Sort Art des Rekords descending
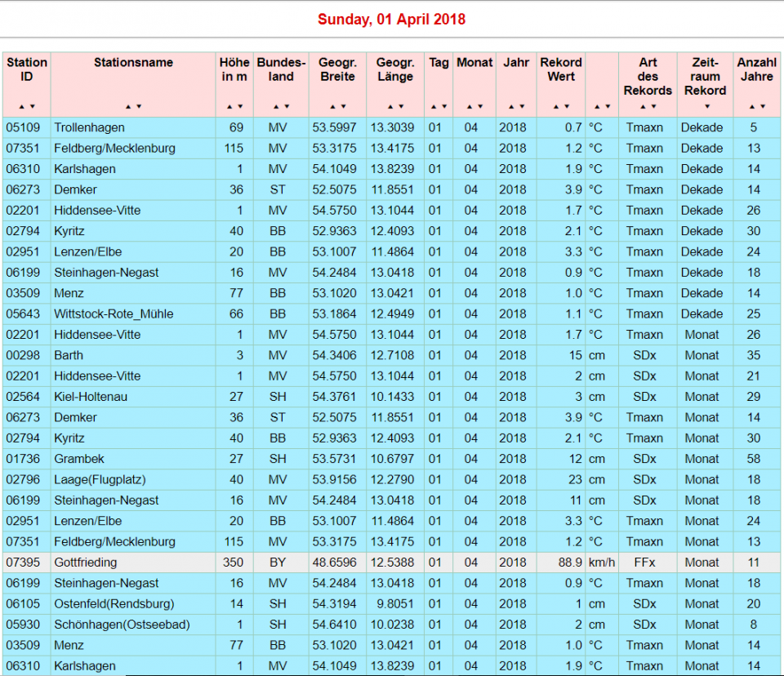The image size is (784, 676). coord(653,106)
